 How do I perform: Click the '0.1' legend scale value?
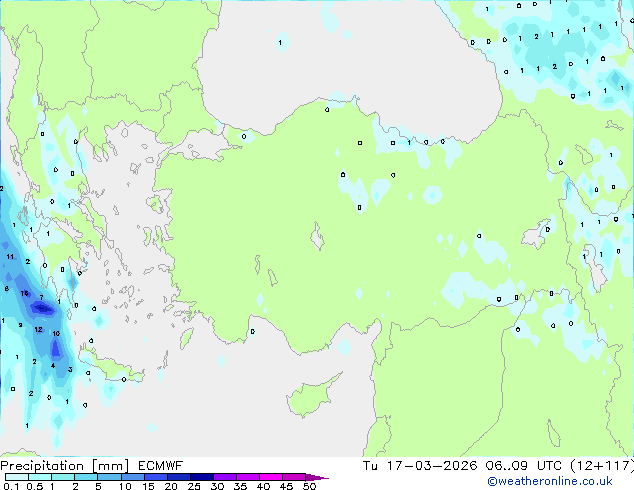click(11, 486)
